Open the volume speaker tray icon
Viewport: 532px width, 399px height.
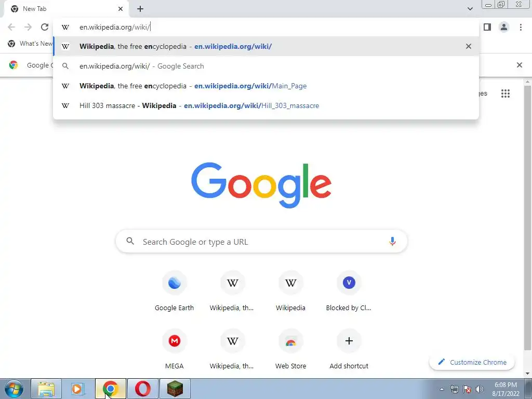pyautogui.click(x=480, y=389)
